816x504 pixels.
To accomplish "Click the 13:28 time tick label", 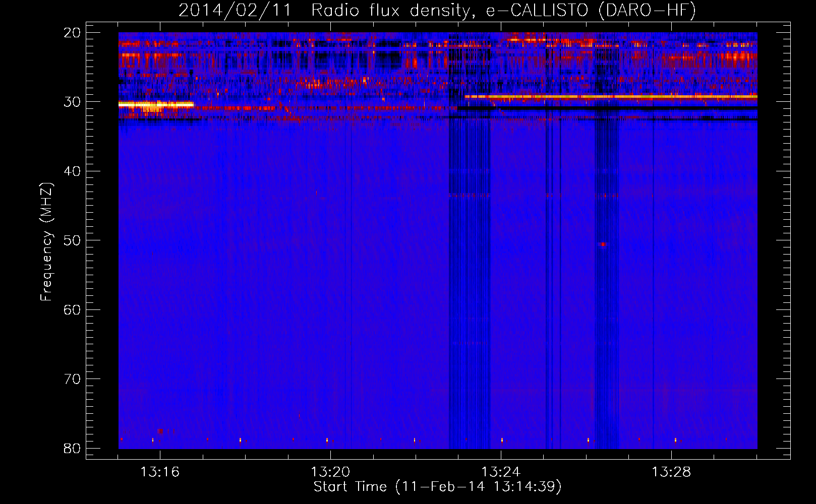I will pyautogui.click(x=671, y=472).
